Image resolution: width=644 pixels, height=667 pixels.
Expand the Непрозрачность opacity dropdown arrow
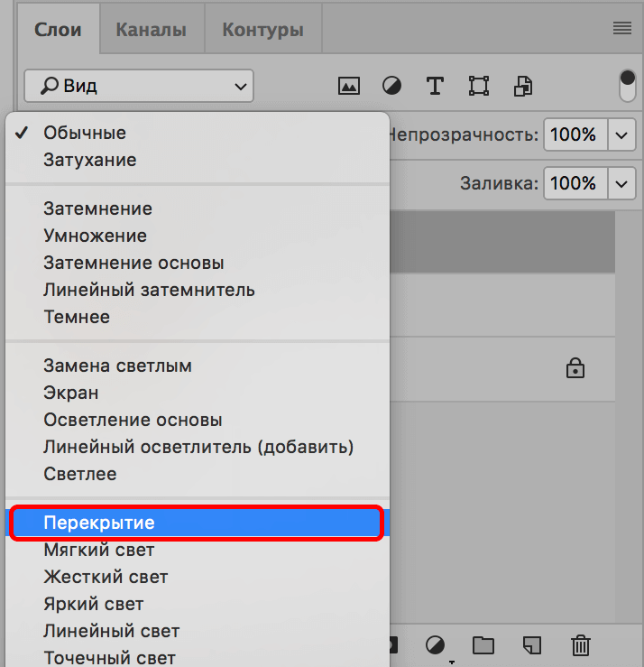pos(621,135)
